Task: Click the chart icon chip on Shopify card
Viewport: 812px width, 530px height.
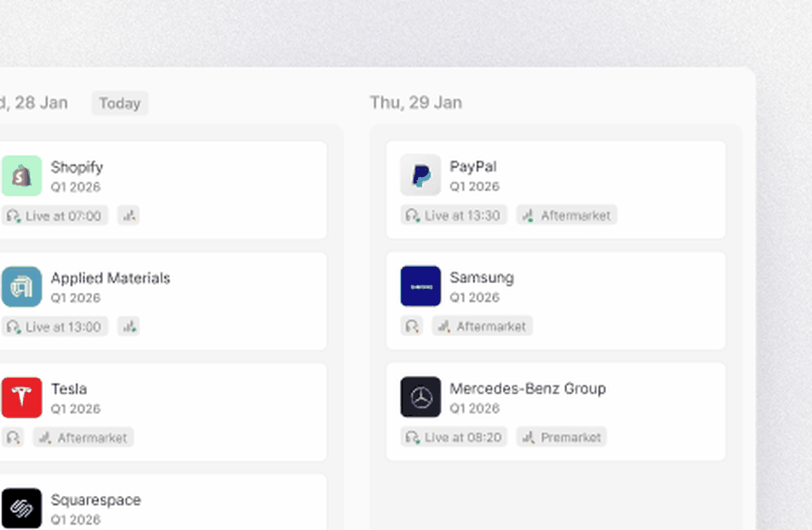Action: coord(128,216)
